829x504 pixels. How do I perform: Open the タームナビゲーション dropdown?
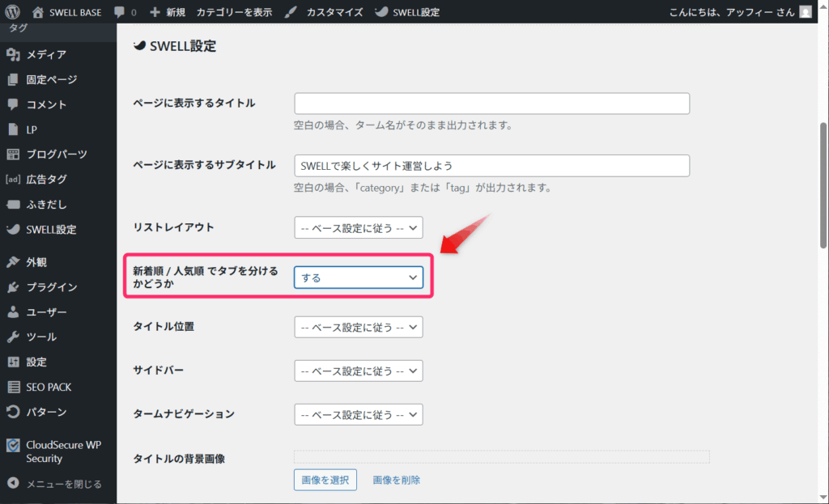359,415
